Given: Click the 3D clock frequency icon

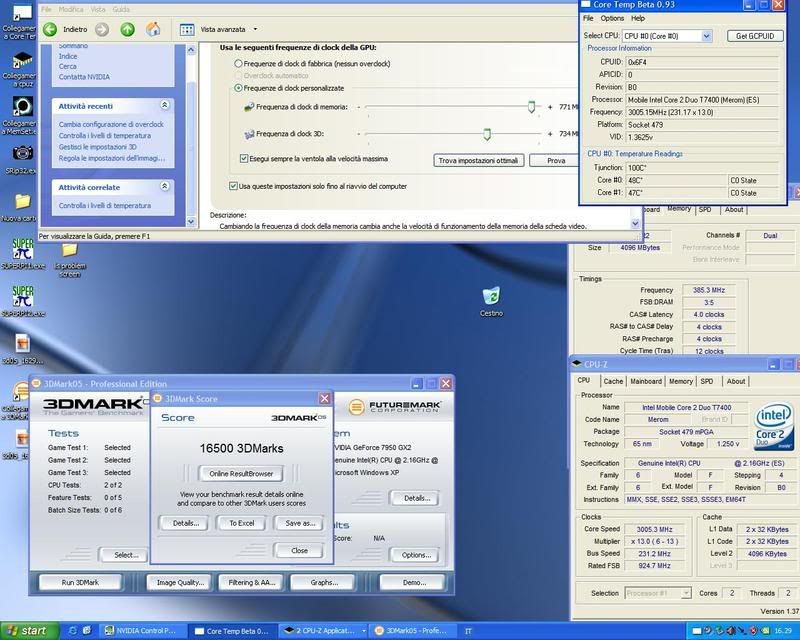Looking at the screenshot, I should pyautogui.click(x=249, y=134).
